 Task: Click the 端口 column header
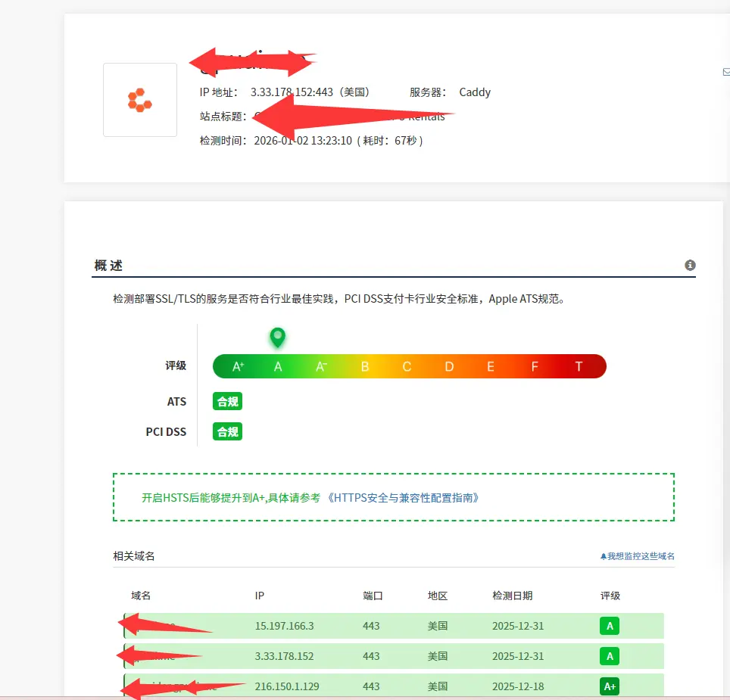point(373,596)
